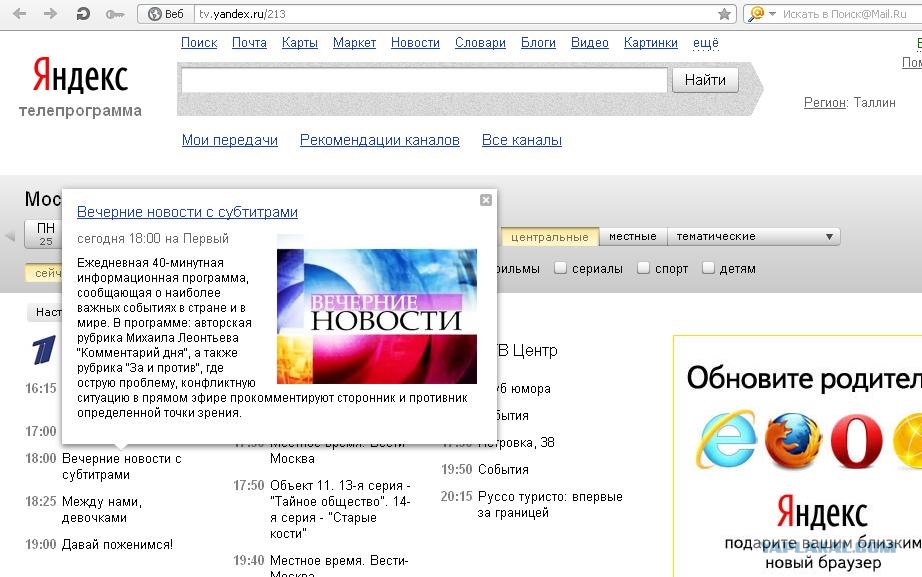The height and width of the screenshot is (577, 922).
Task: Reload the page with the refresh icon
Action: [83, 14]
